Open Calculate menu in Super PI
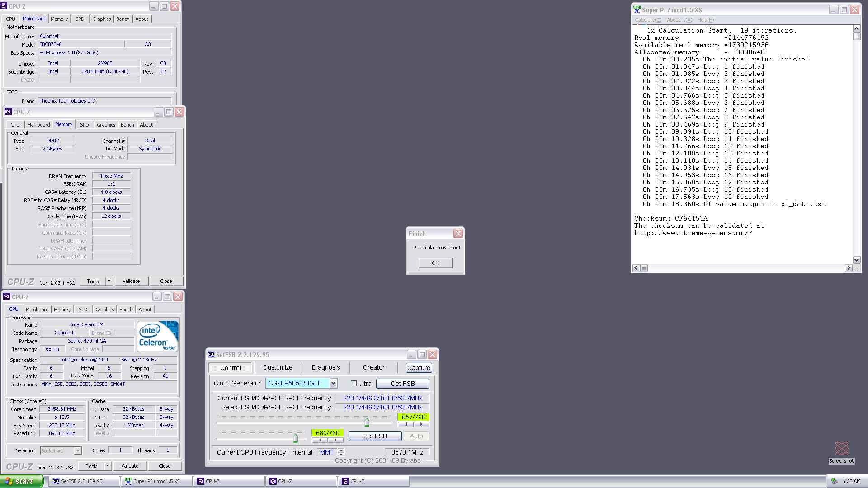 (x=648, y=20)
